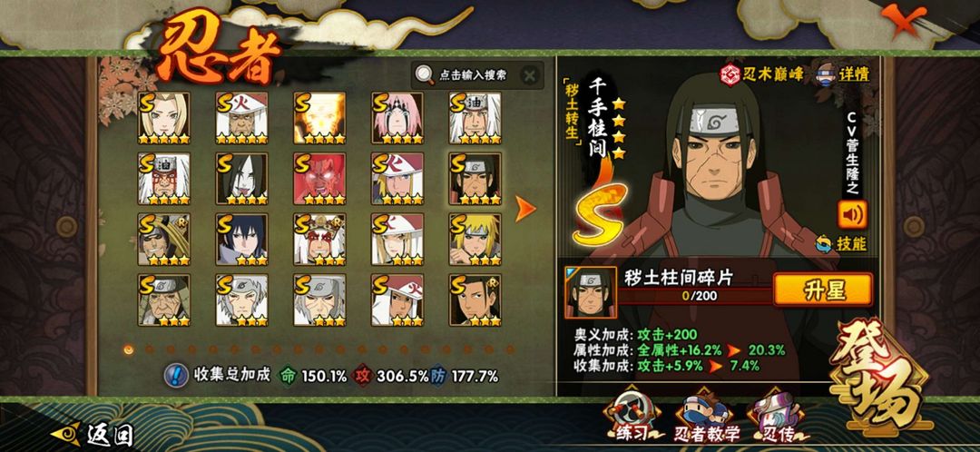Expand ninja list with orange arrow

pos(525,209)
